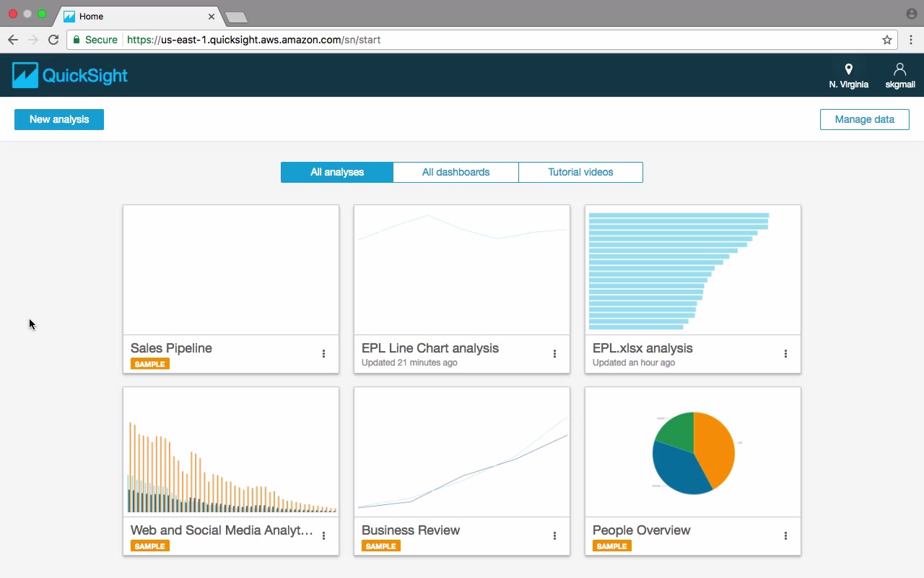Open the EPL.xlsx analysis bar chart thumbnail
Screen dimensions: 924x578
pyautogui.click(x=693, y=269)
